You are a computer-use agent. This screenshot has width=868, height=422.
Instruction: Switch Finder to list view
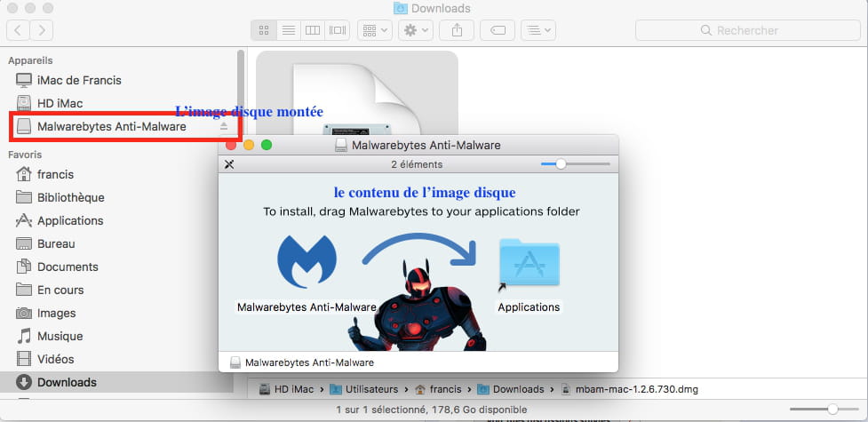pyautogui.click(x=289, y=30)
